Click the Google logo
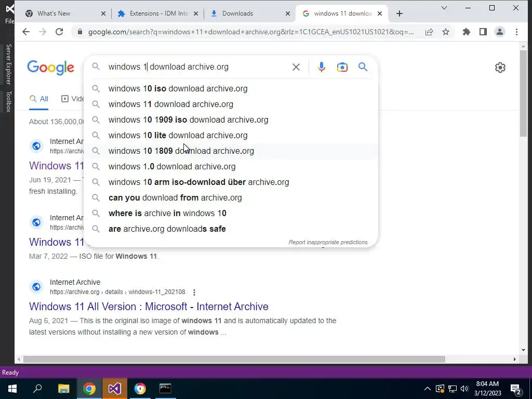This screenshot has width=532, height=399. tap(50, 68)
